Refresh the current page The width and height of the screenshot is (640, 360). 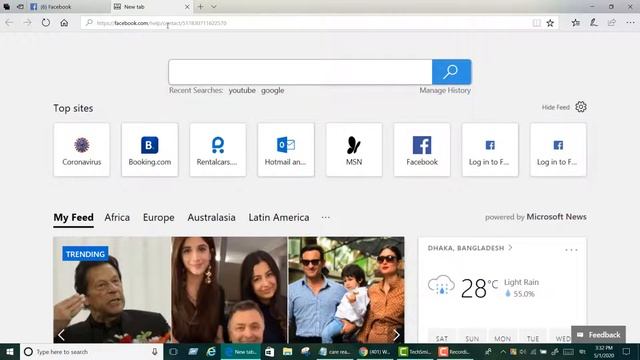(x=46, y=23)
